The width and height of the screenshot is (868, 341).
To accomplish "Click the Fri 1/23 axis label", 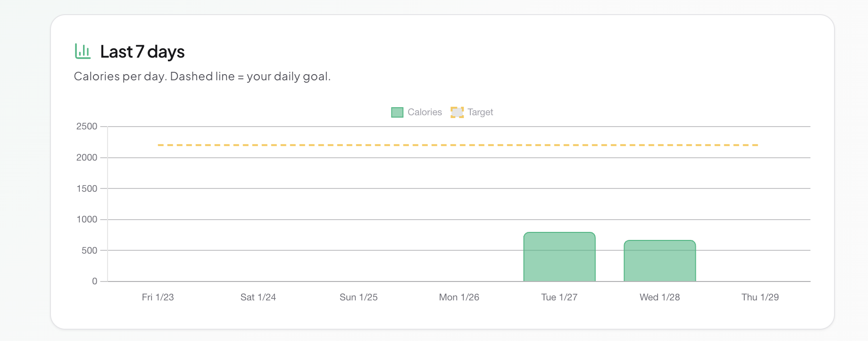I will tap(158, 297).
